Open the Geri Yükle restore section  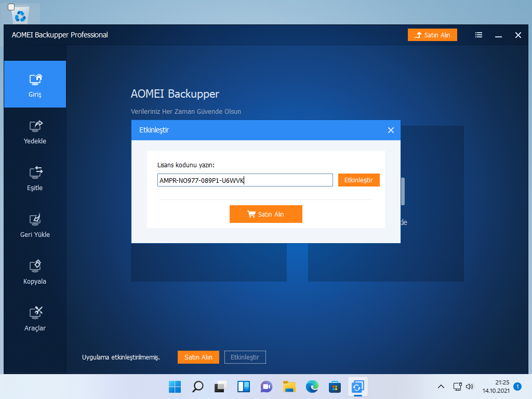[x=35, y=225]
